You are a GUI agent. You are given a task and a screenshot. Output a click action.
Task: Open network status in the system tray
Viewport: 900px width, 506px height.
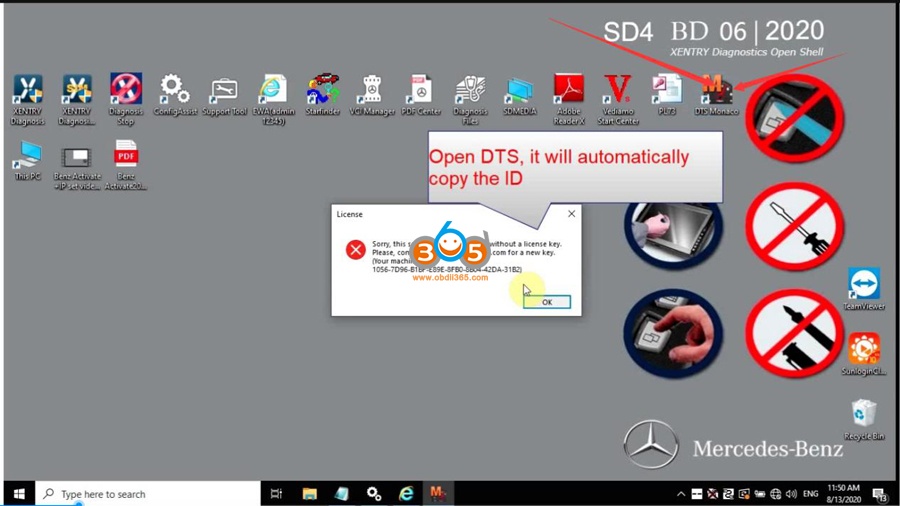(775, 494)
